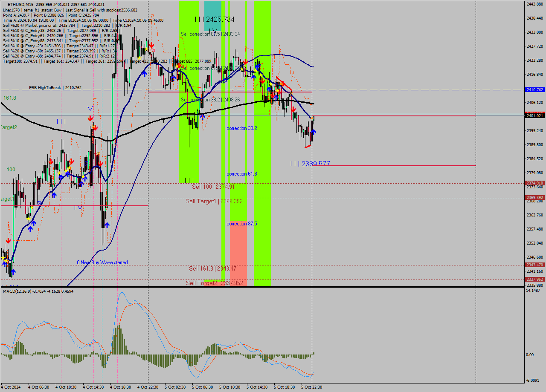Click the teal rectangle at chart top
The height and width of the screenshot is (392, 546).
coord(213,16)
